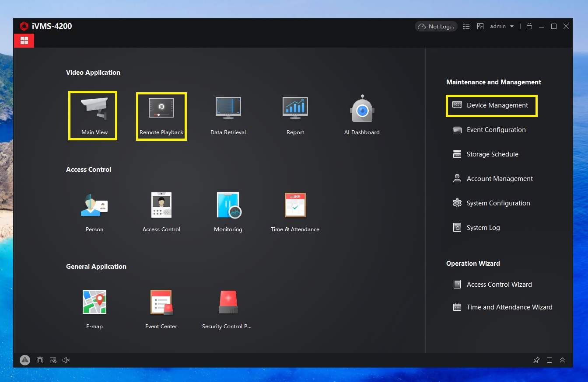Click the picture icon in status bar
The height and width of the screenshot is (382, 588).
pyautogui.click(x=53, y=360)
